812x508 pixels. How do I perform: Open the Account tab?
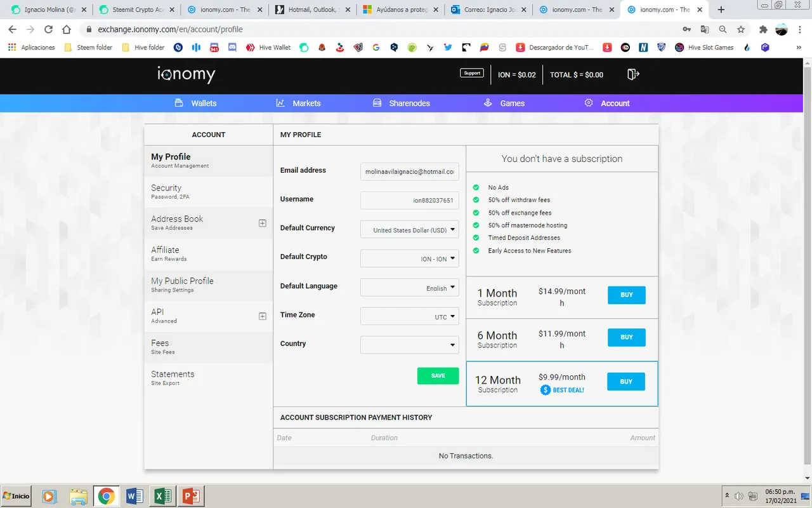tap(607, 103)
